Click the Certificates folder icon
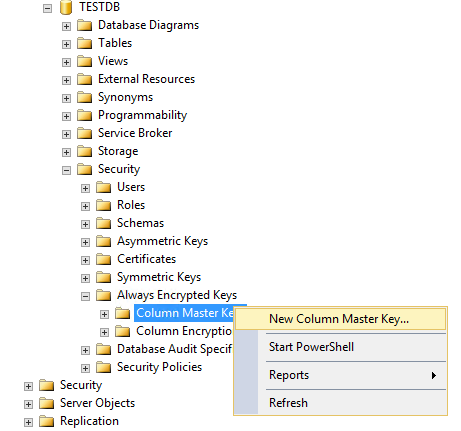This screenshot has width=461, height=431. pos(103,259)
